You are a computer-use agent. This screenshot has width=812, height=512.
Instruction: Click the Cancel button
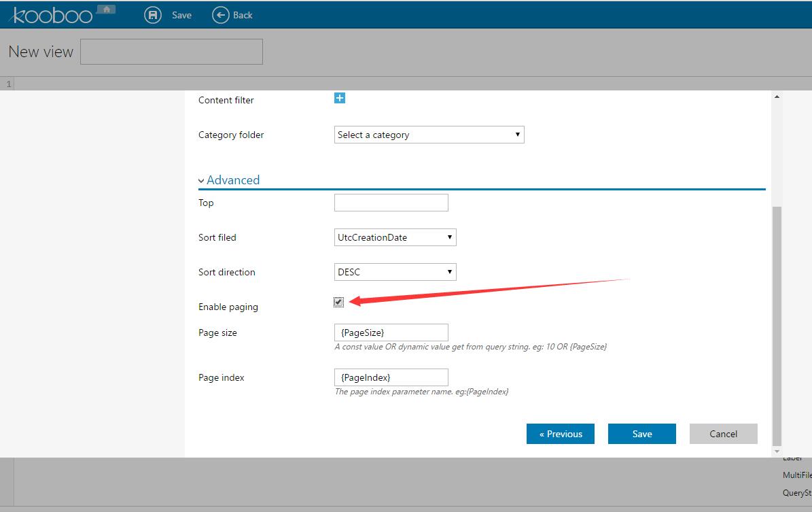coord(724,434)
